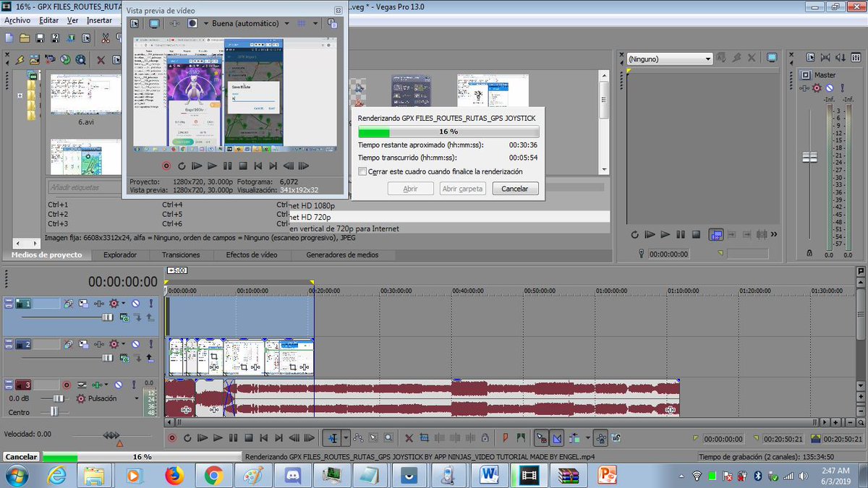This screenshot has width=868, height=488.
Task: Open the Buena (automático) preview quality dropdown
Action: tap(286, 23)
